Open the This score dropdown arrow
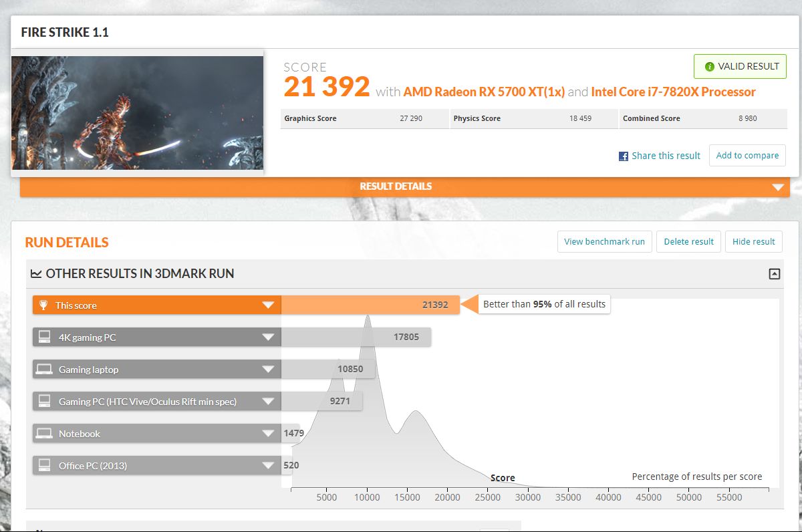This screenshot has width=802, height=532. pos(268,305)
